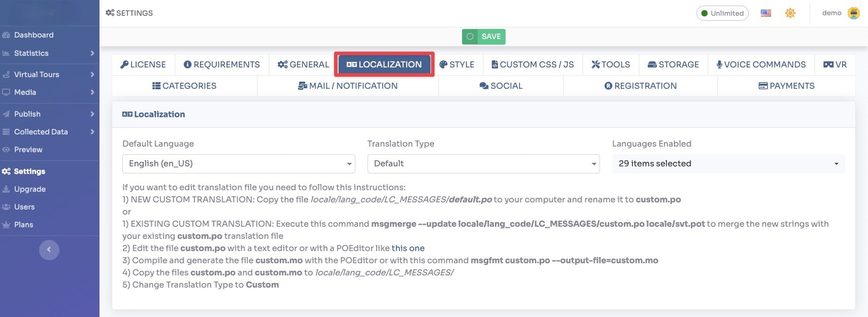Click the Media monitor icon
The height and width of the screenshot is (317, 868).
[x=6, y=92]
